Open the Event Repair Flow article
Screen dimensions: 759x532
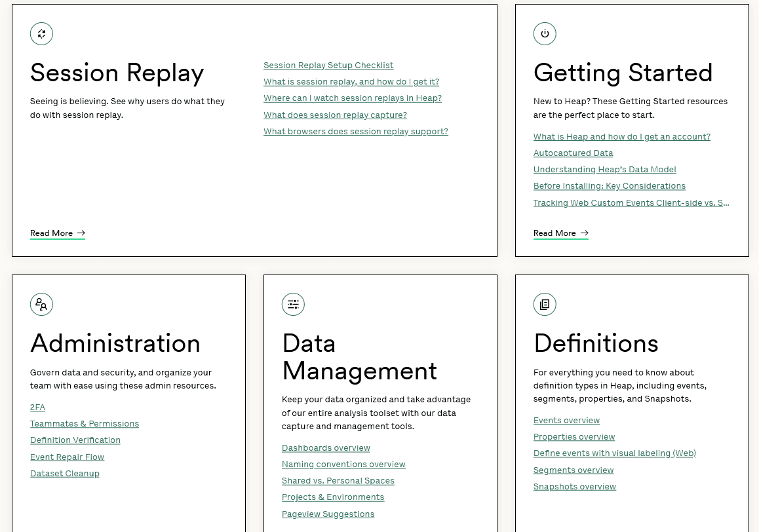68,457
